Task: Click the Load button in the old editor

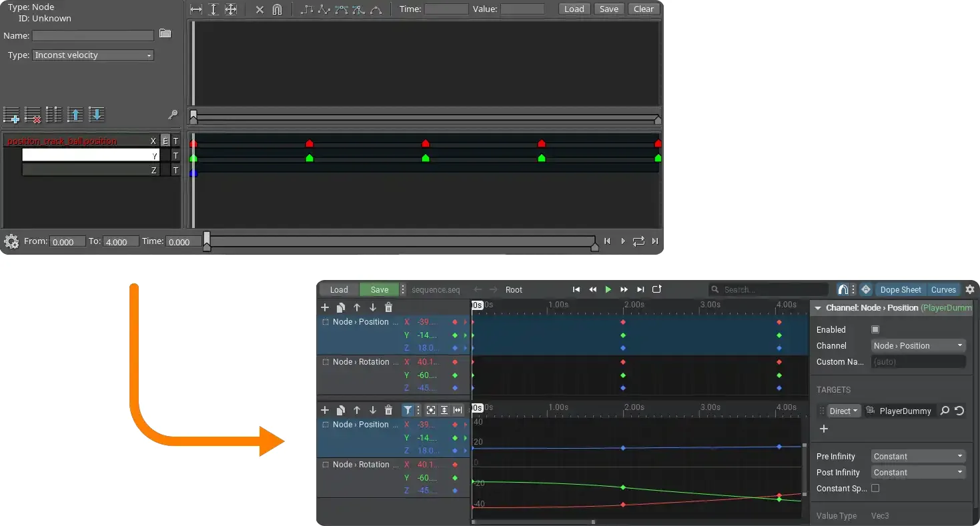Action: coord(574,9)
